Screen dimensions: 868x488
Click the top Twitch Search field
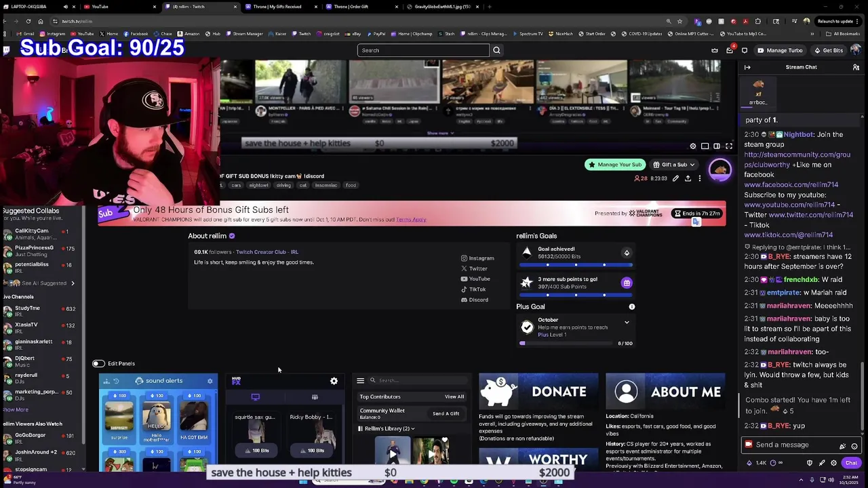coord(423,50)
